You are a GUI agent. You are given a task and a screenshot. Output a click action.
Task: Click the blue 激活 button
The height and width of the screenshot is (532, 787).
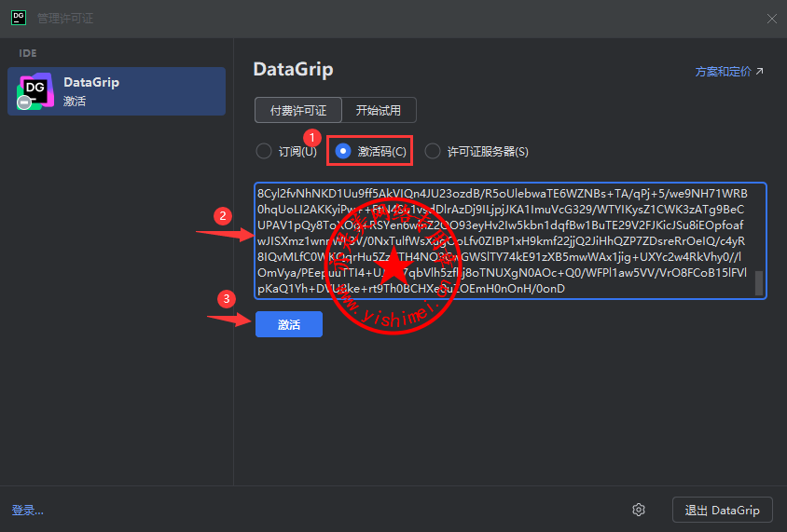coord(289,324)
